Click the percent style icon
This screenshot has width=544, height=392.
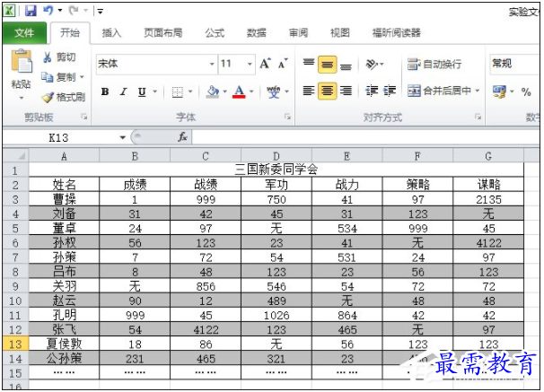coord(526,91)
